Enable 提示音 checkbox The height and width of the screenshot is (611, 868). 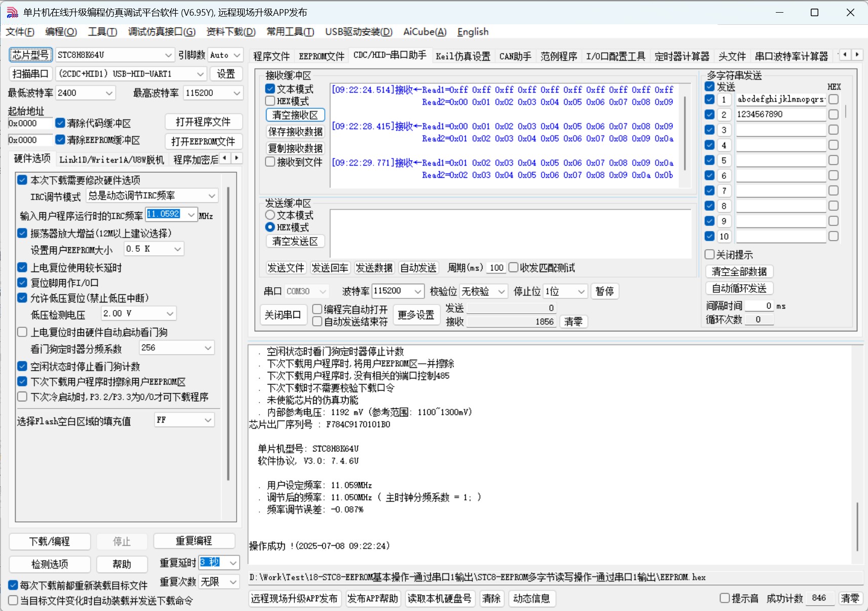click(725, 598)
